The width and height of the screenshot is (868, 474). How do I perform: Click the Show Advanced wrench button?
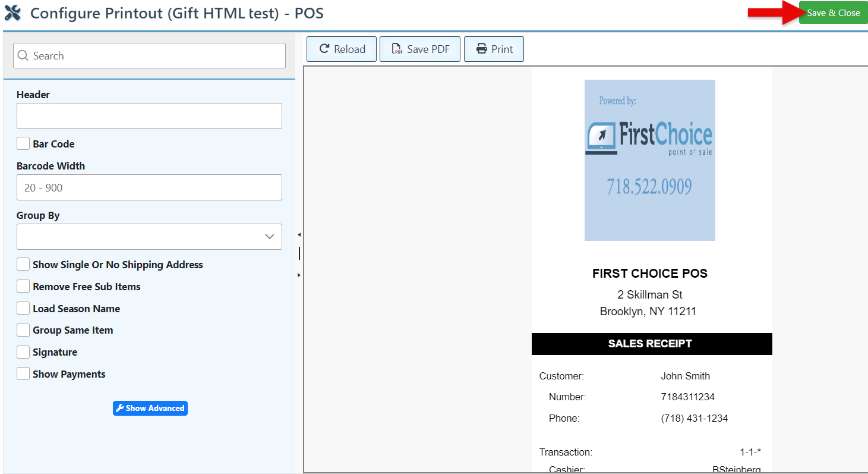pyautogui.click(x=150, y=408)
